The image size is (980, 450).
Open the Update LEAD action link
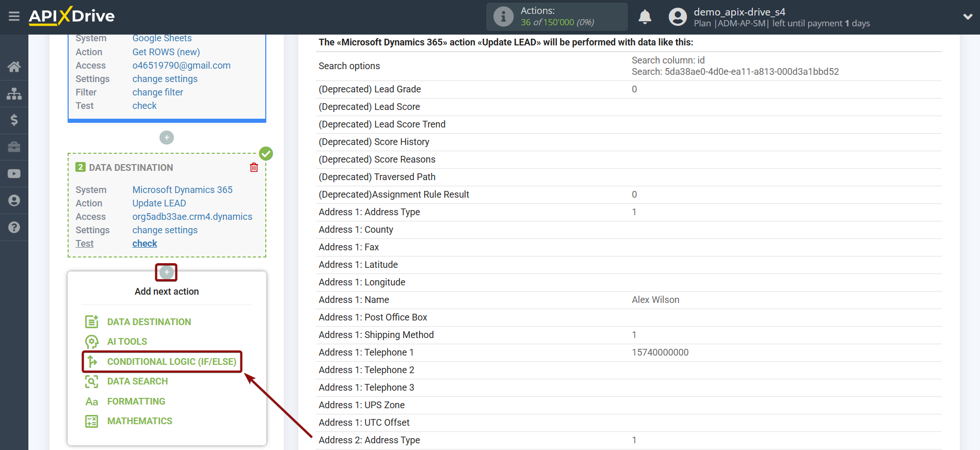click(x=159, y=203)
